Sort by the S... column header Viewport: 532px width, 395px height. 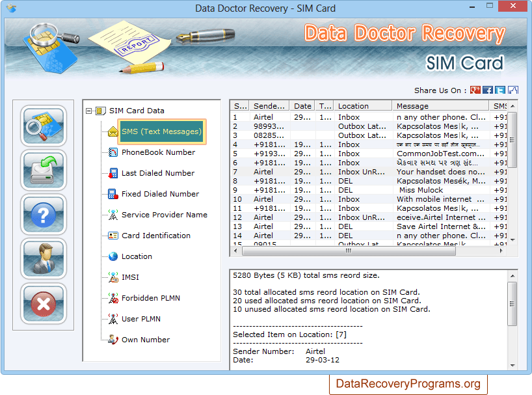240,106
